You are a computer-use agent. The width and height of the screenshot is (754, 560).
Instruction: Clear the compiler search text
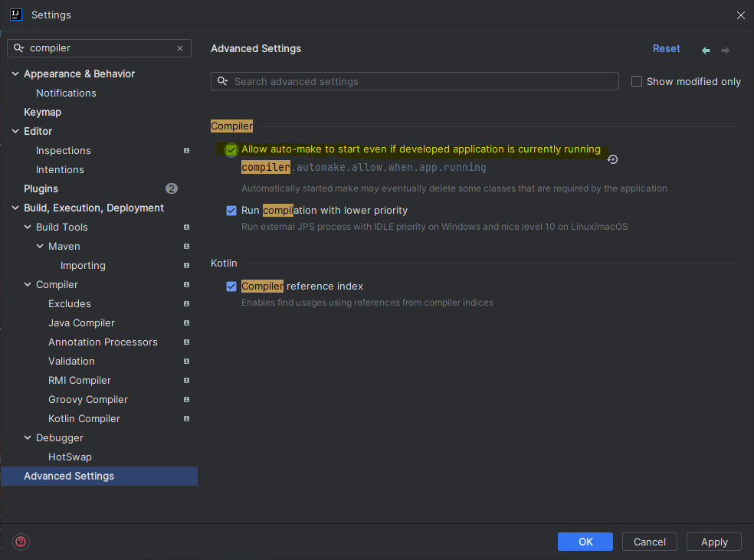click(x=180, y=48)
